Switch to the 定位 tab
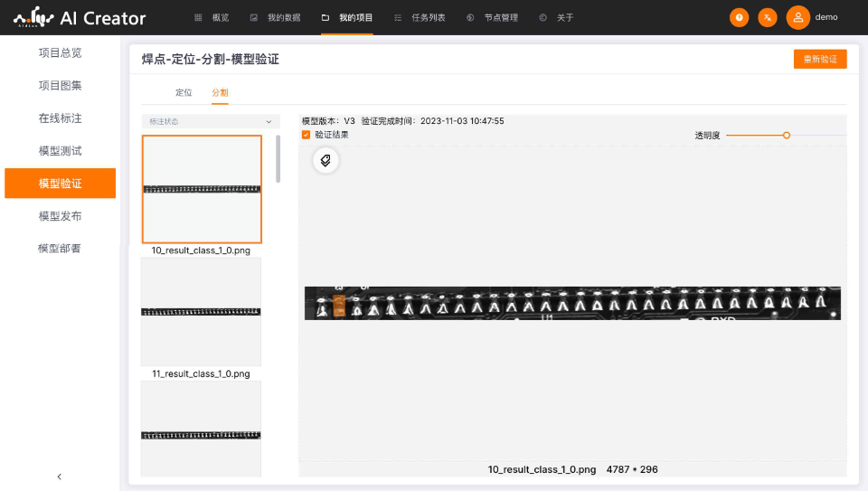Viewport: 868px width, 491px height. tap(184, 92)
